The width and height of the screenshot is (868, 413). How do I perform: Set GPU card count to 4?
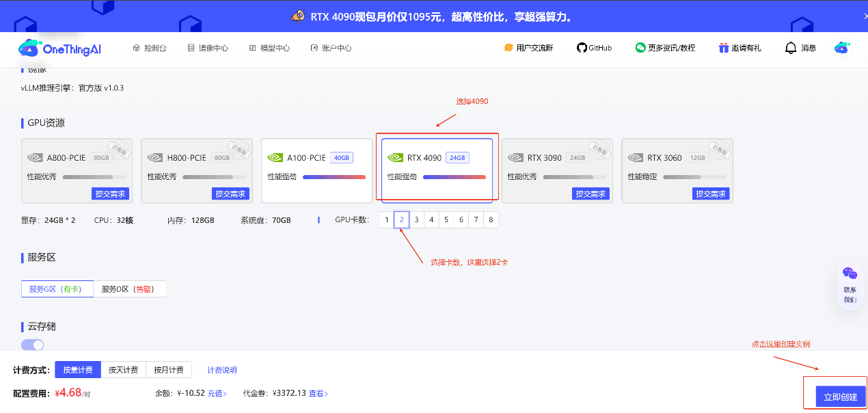coord(431,219)
